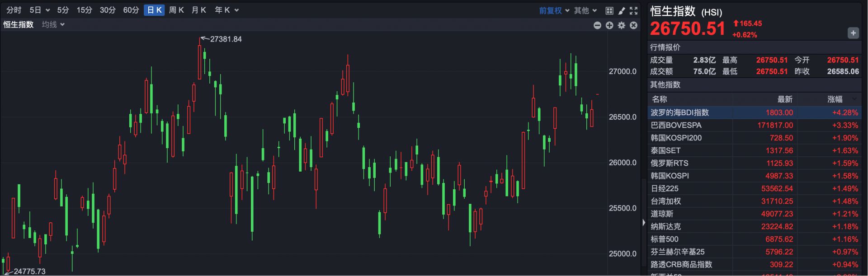Image resolution: width=868 pixels, height=276 pixels.
Task: Open the chart grid layout icon
Action: point(609,10)
